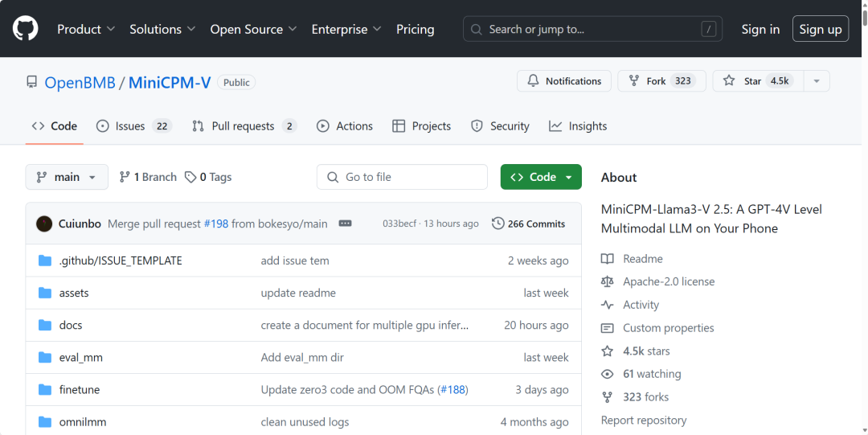The image size is (868, 435).
Task: Click the Cuiunbo avatar image
Action: point(44,224)
